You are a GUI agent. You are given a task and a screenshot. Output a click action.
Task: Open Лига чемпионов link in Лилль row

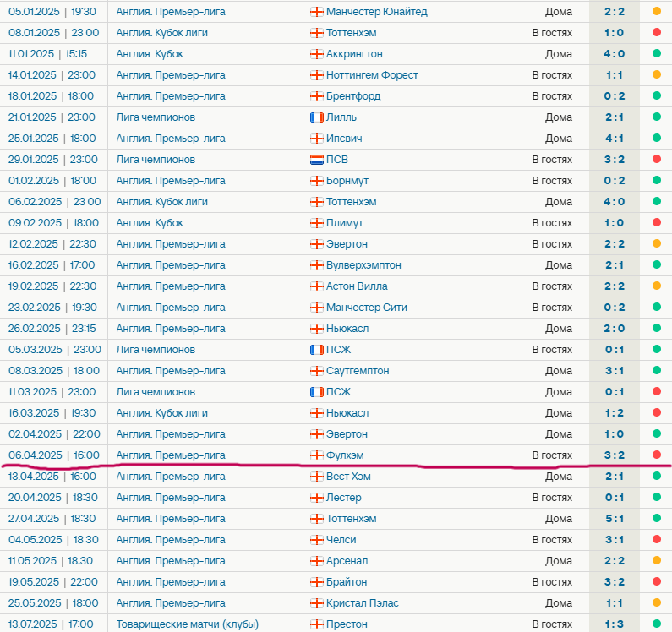tap(156, 117)
